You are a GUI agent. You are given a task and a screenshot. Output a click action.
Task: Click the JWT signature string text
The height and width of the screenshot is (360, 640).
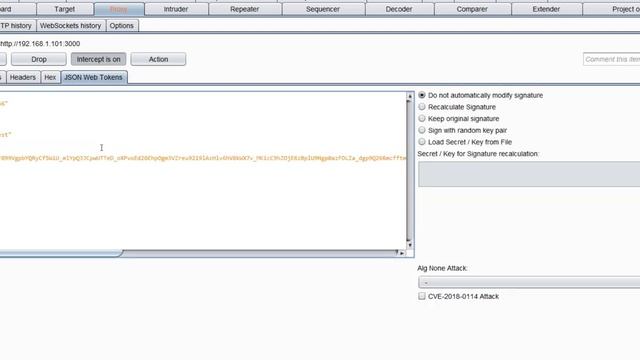tap(203, 158)
